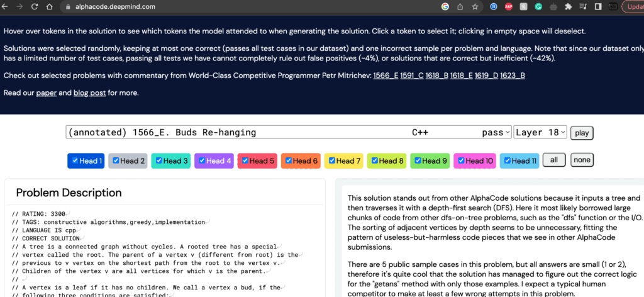Uncheck Head 5

245,160
